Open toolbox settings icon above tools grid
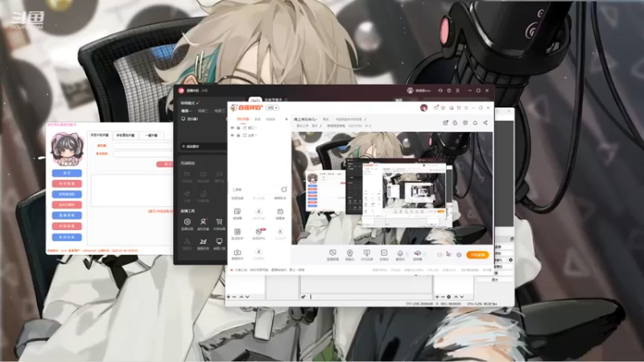This screenshot has height=362, width=644. coord(284,189)
